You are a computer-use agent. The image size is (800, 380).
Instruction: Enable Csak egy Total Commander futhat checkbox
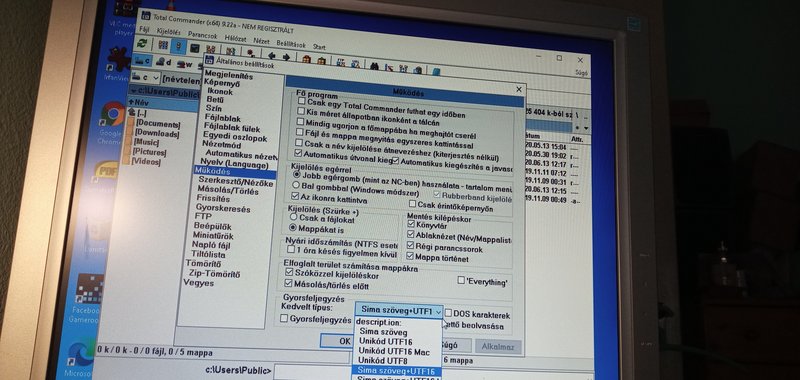[x=302, y=101]
